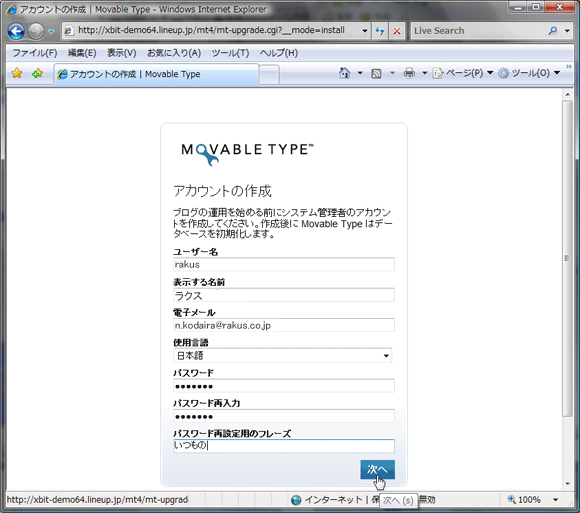Click the 次へ button
This screenshot has height=513, width=580.
coord(377,470)
